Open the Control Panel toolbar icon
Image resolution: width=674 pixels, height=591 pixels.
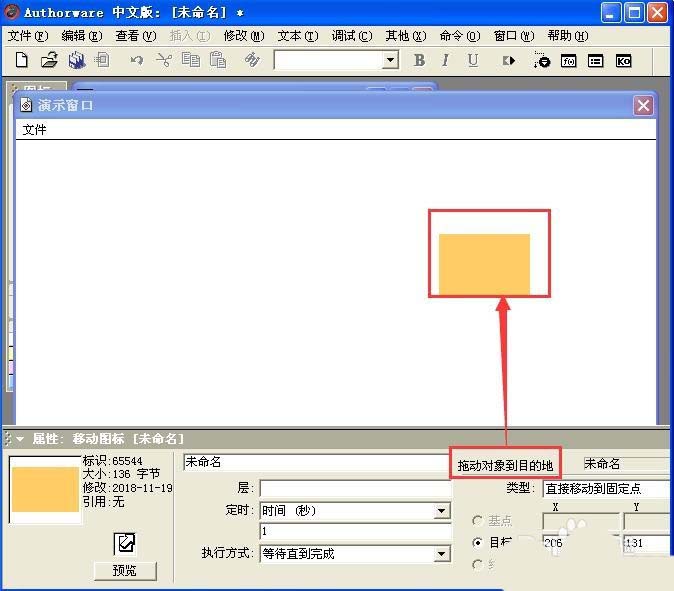(542, 61)
